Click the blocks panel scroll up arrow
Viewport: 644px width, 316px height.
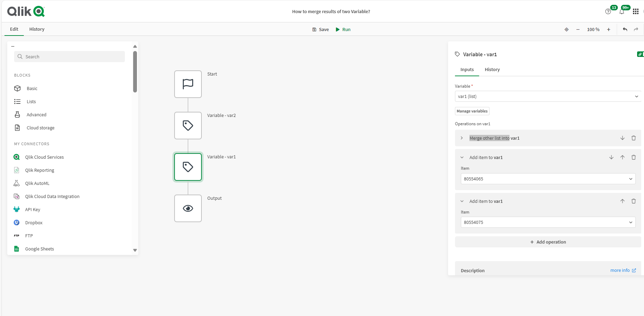[135, 46]
